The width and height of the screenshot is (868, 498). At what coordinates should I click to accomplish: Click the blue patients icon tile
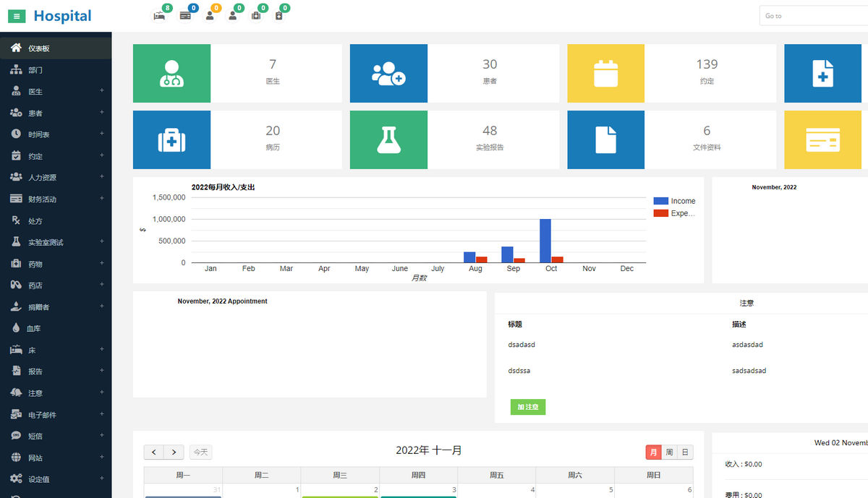(388, 73)
